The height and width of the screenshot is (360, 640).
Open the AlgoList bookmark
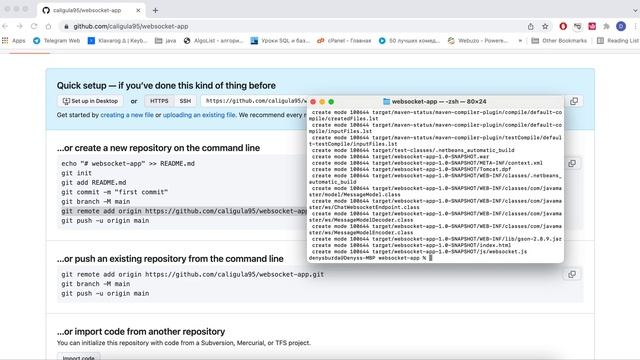(x=213, y=40)
